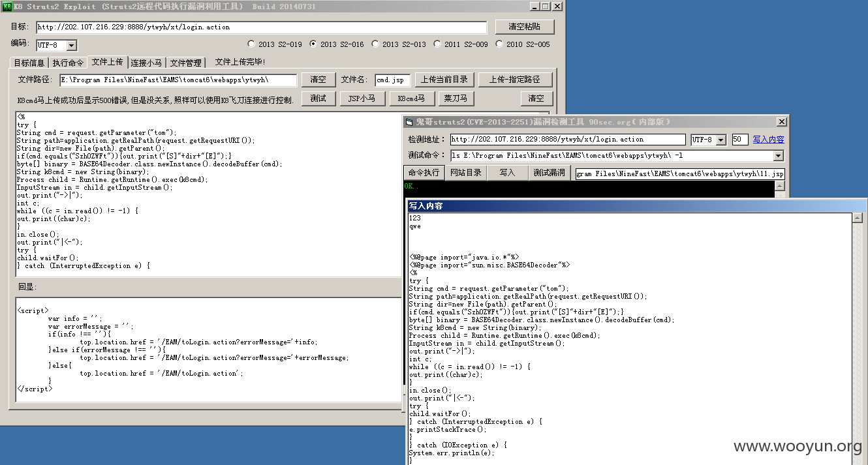This screenshot has height=465, width=868.
Task: Select the 2013 S2-013 radio button
Action: [x=375, y=44]
